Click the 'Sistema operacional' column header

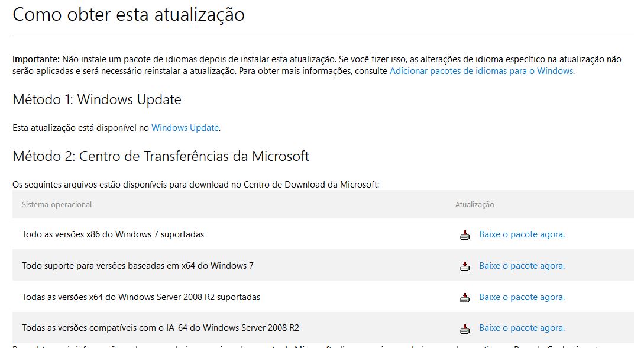coord(57,205)
